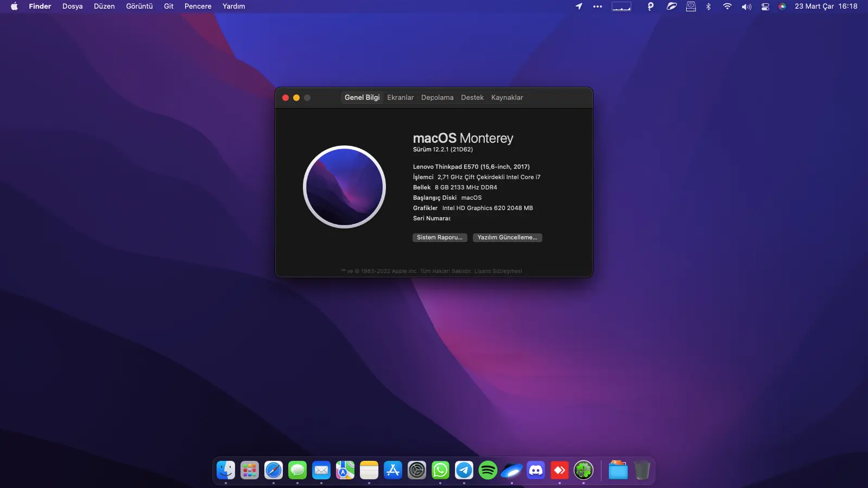868x488 pixels.
Task: Open System Preferences in the dock
Action: (417, 470)
